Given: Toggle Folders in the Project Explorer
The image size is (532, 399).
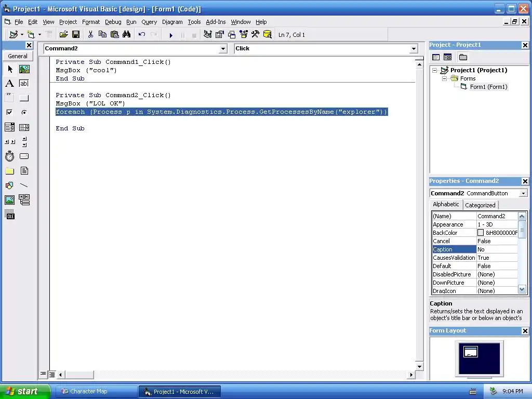Looking at the screenshot, I should pyautogui.click(x=463, y=57).
